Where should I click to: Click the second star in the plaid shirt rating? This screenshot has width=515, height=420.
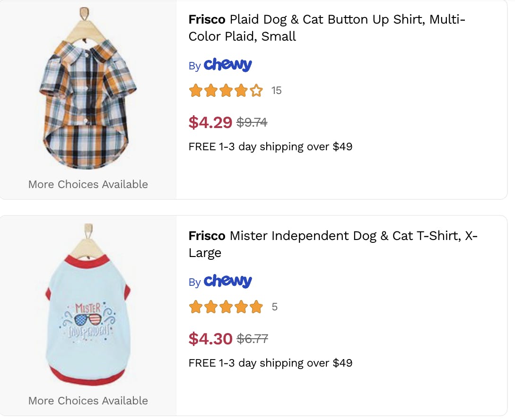(210, 90)
